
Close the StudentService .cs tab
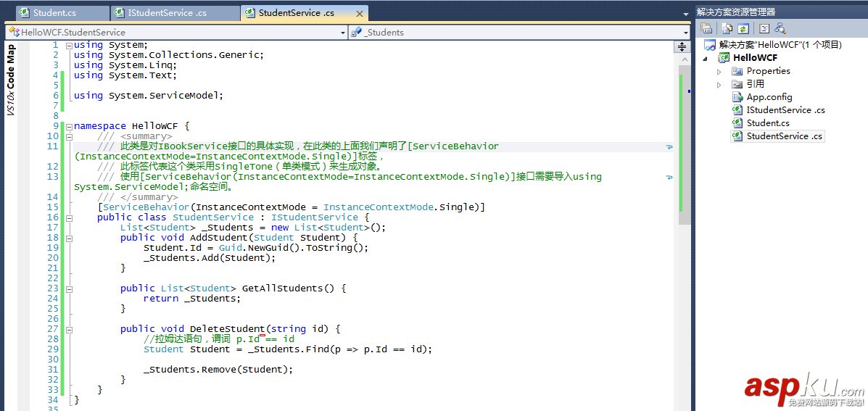[359, 13]
